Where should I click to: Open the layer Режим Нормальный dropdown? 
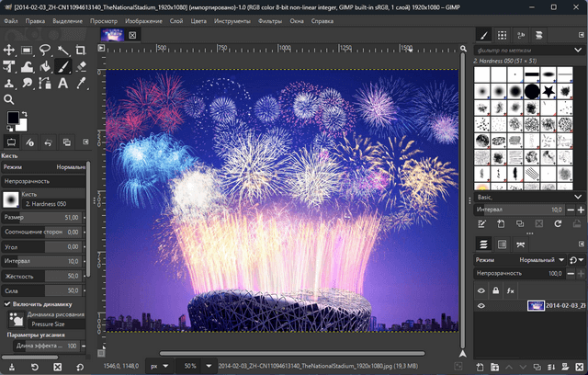pyautogui.click(x=540, y=260)
